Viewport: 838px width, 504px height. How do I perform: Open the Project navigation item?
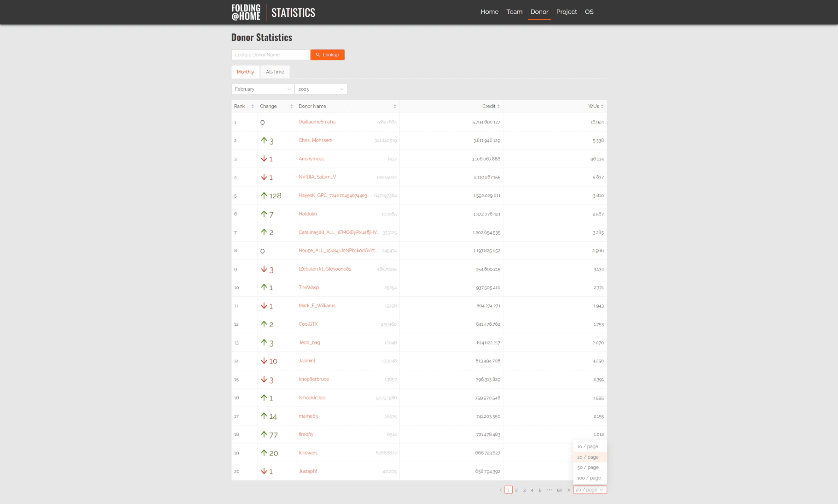[x=566, y=12]
